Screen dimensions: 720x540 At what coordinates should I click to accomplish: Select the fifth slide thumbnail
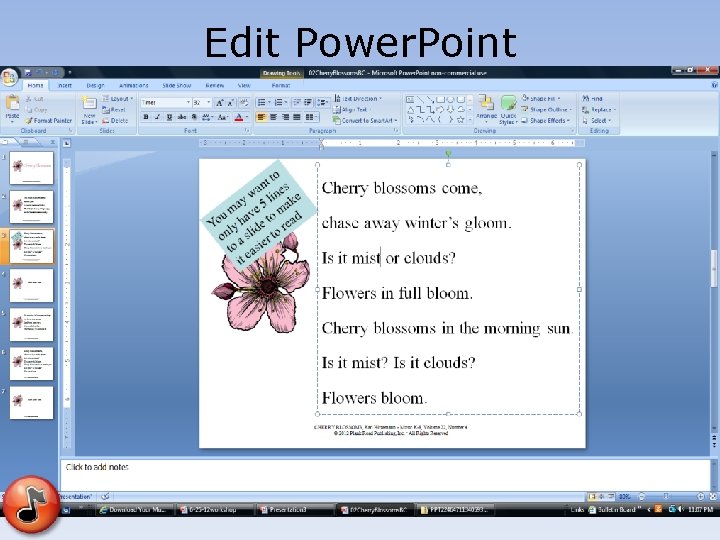click(x=31, y=324)
